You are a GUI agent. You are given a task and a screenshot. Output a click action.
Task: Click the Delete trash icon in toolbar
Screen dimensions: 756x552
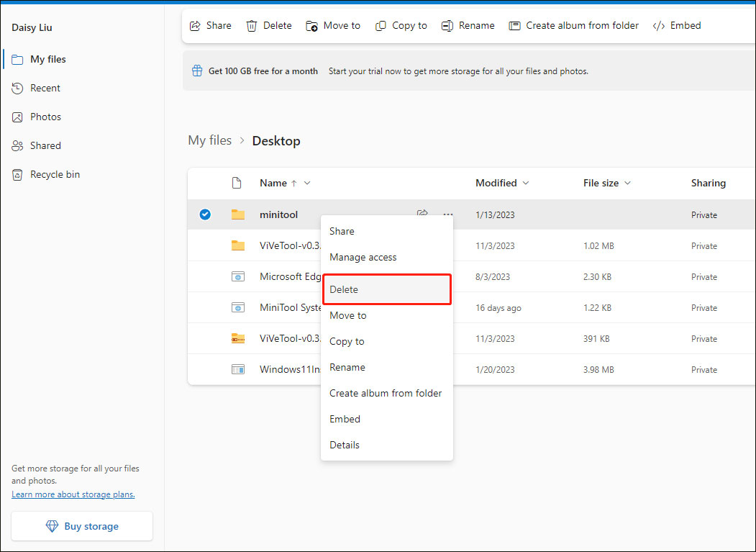pos(251,26)
